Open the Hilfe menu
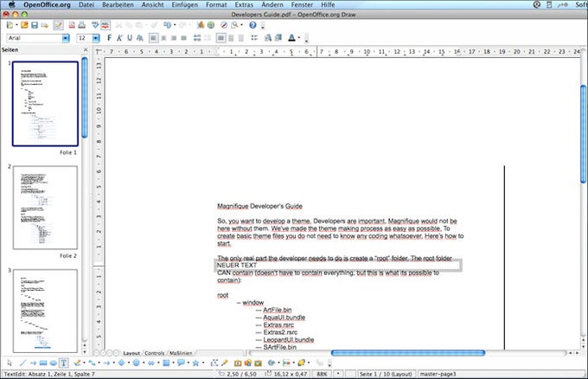The width and height of the screenshot is (588, 379). [328, 5]
